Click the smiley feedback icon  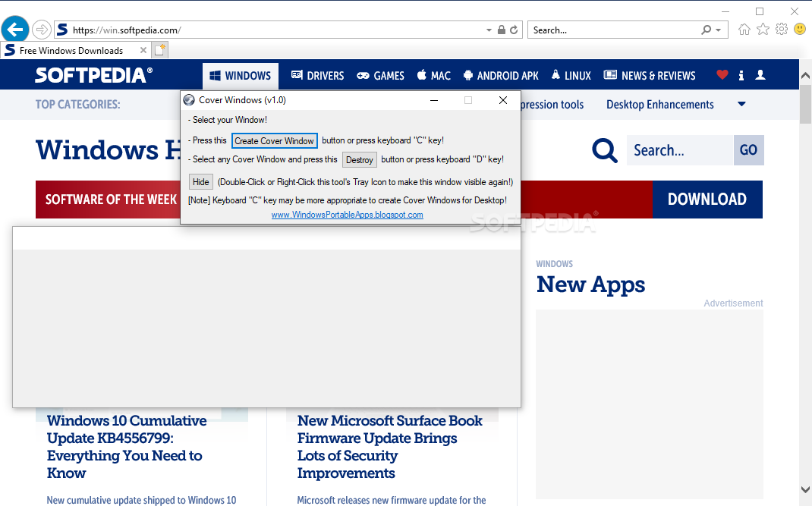pyautogui.click(x=800, y=30)
